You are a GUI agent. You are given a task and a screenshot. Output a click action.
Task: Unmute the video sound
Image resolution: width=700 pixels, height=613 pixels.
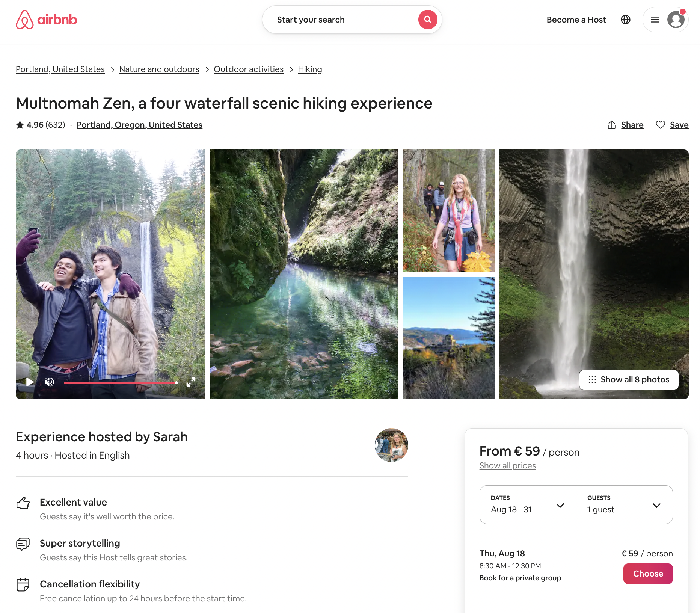pyautogui.click(x=49, y=382)
